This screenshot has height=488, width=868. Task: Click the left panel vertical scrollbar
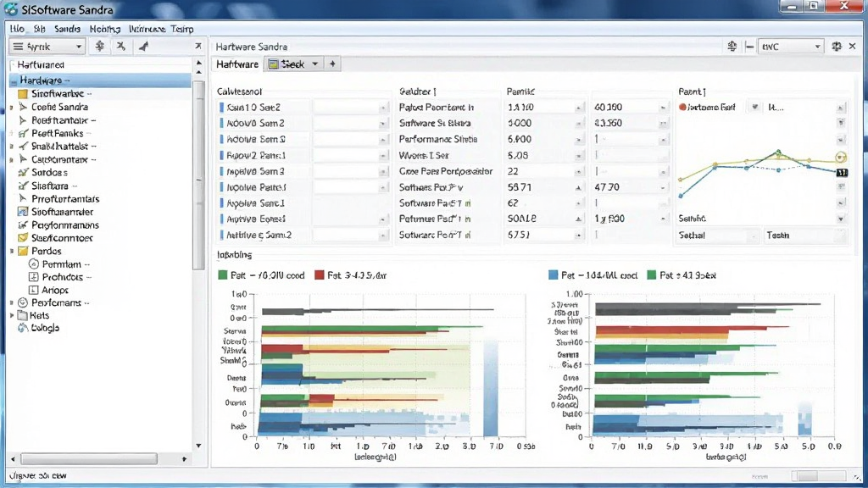coord(198,176)
